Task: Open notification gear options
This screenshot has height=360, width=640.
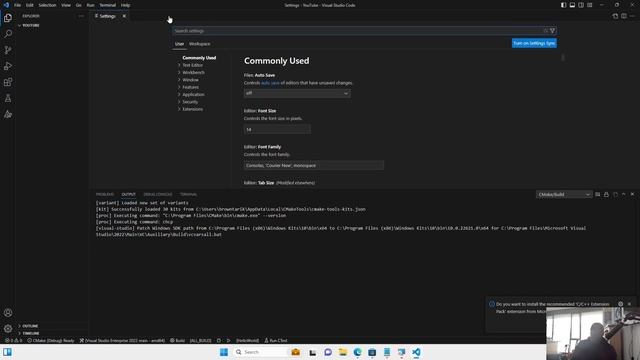Action: [620, 304]
